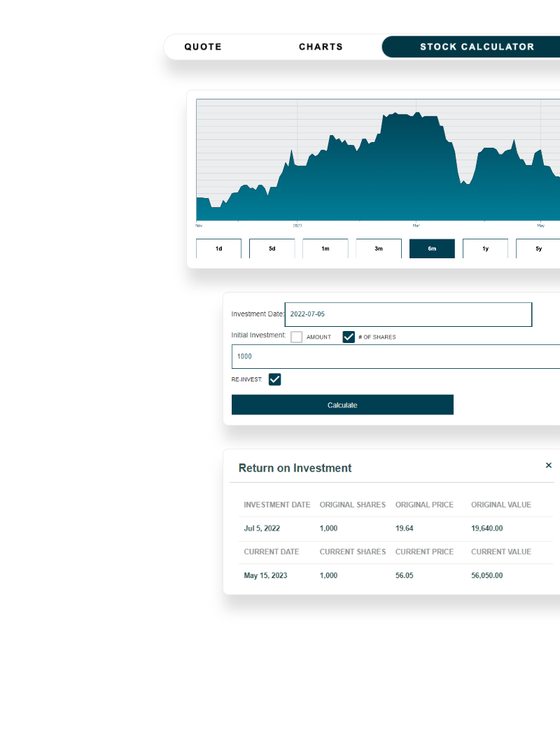Uncheck the # of Shares checkbox

tap(349, 337)
